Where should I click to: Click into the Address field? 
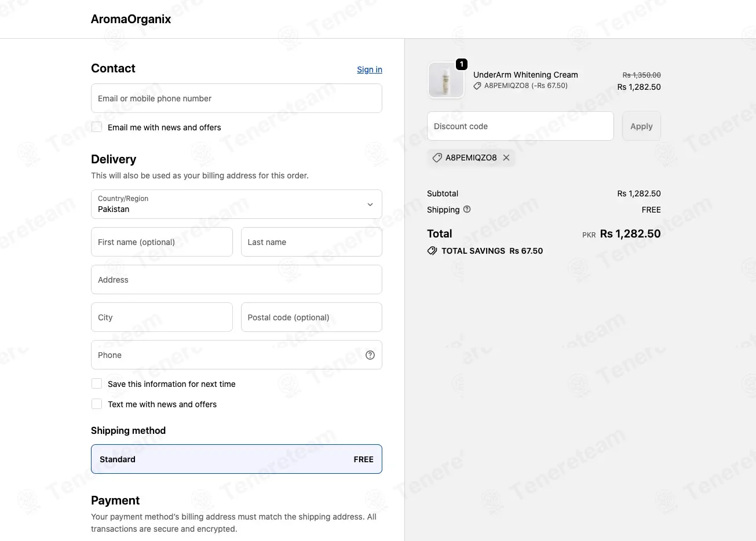coord(236,279)
